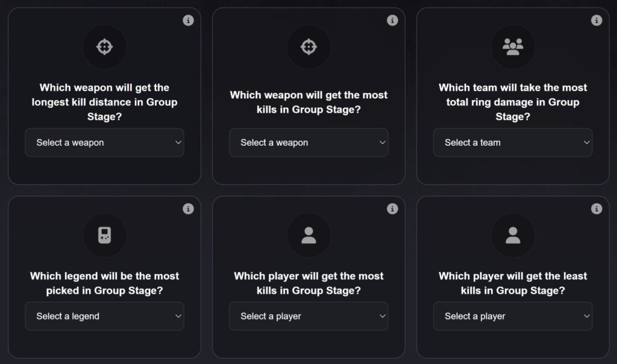Click person icon above player least kills question

point(513,236)
